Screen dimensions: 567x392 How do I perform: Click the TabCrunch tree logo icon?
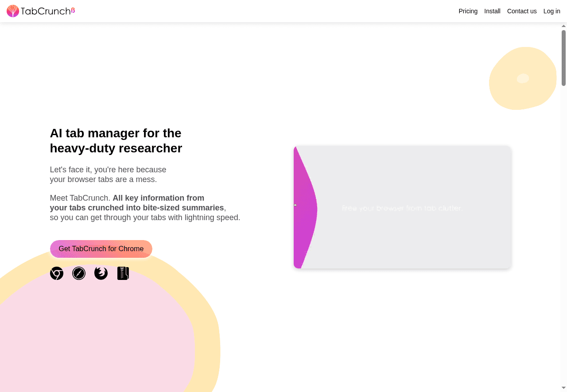point(13,11)
